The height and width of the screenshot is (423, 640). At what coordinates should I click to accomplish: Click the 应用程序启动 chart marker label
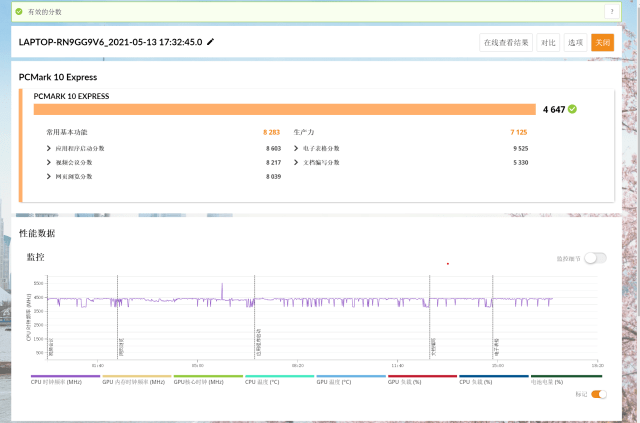[x=258, y=343]
